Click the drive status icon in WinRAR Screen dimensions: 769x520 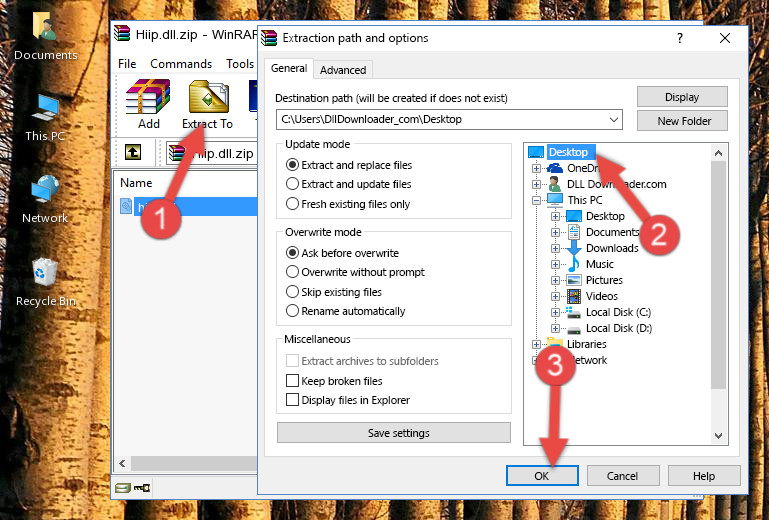point(123,488)
